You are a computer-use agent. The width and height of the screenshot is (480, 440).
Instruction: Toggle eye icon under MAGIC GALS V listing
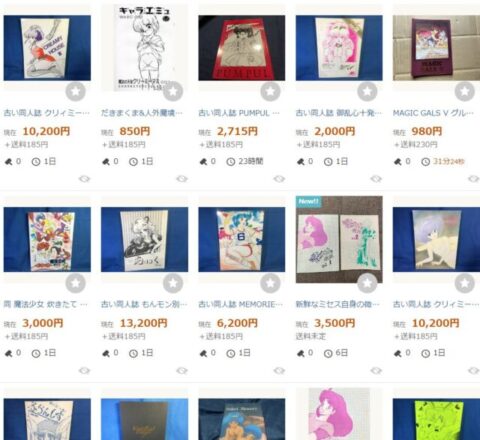(474, 179)
